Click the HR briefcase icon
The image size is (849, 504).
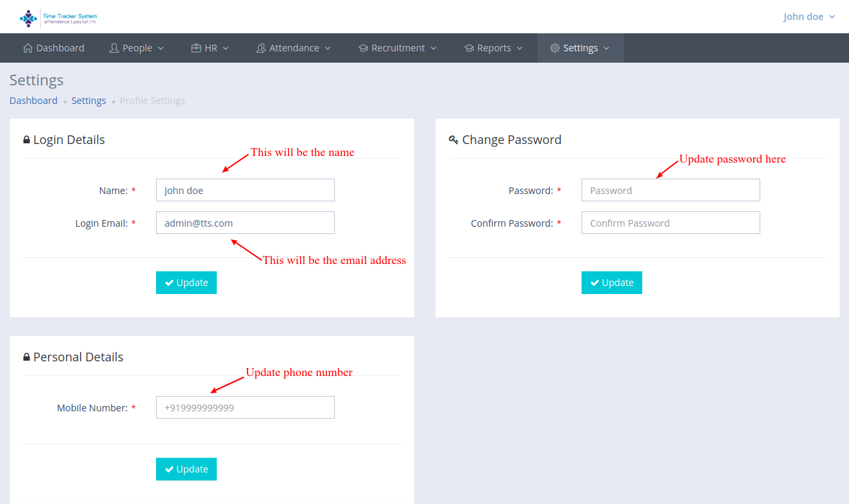[x=196, y=48]
